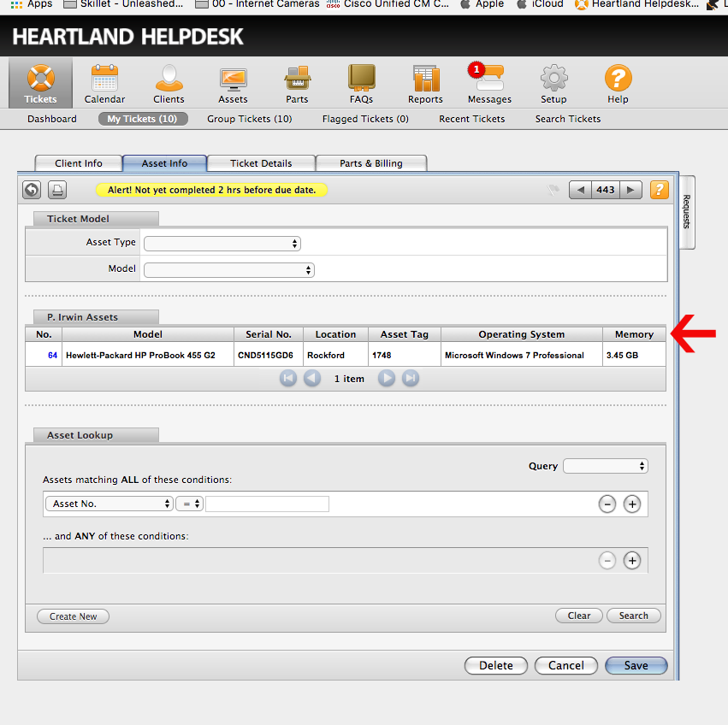
Task: Open the Model dropdown
Action: (x=229, y=270)
